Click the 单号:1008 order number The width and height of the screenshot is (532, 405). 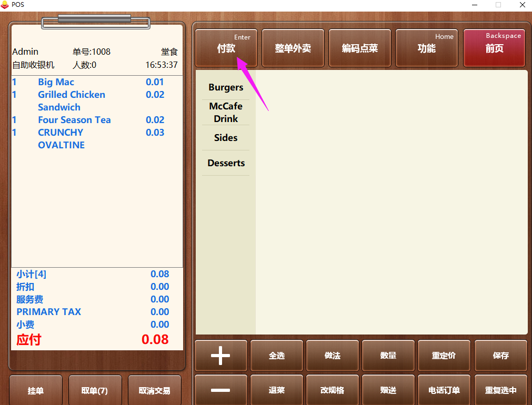(x=92, y=52)
